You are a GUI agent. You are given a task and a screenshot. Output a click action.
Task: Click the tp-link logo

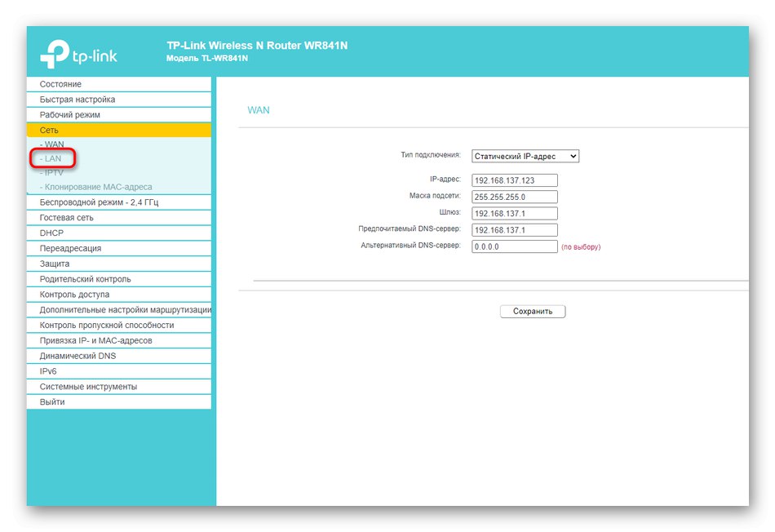pyautogui.click(x=78, y=54)
